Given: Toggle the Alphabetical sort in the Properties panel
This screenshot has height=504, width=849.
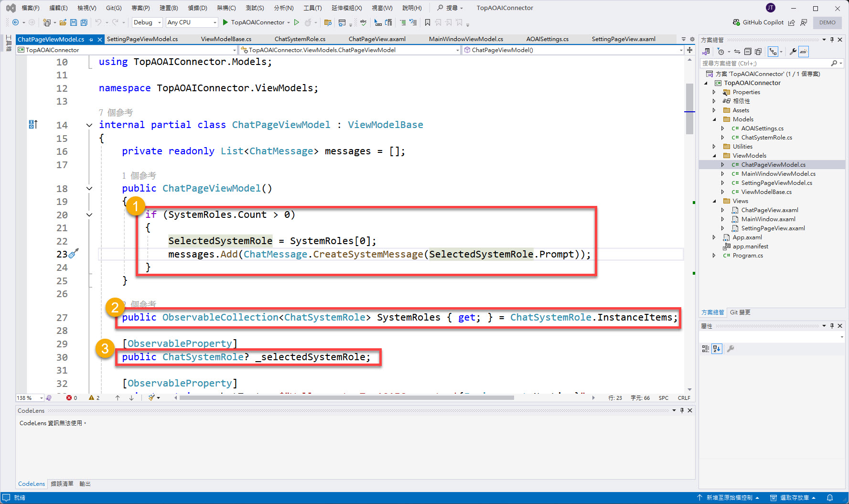Looking at the screenshot, I should point(717,349).
